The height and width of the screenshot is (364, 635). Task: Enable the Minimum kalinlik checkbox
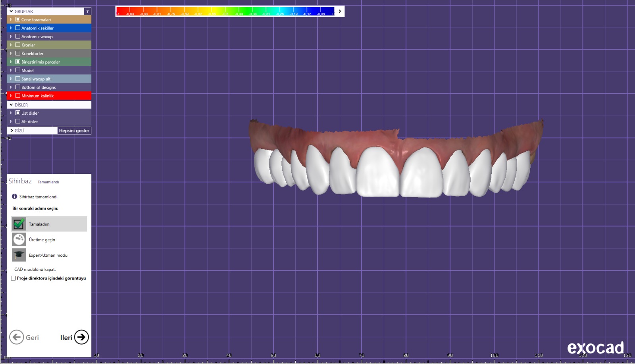[x=18, y=96]
